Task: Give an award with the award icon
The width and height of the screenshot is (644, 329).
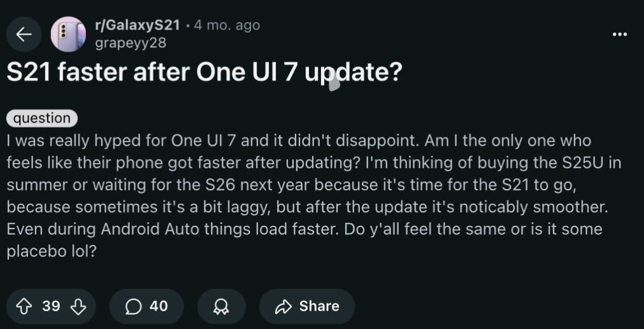Action: coord(221,307)
